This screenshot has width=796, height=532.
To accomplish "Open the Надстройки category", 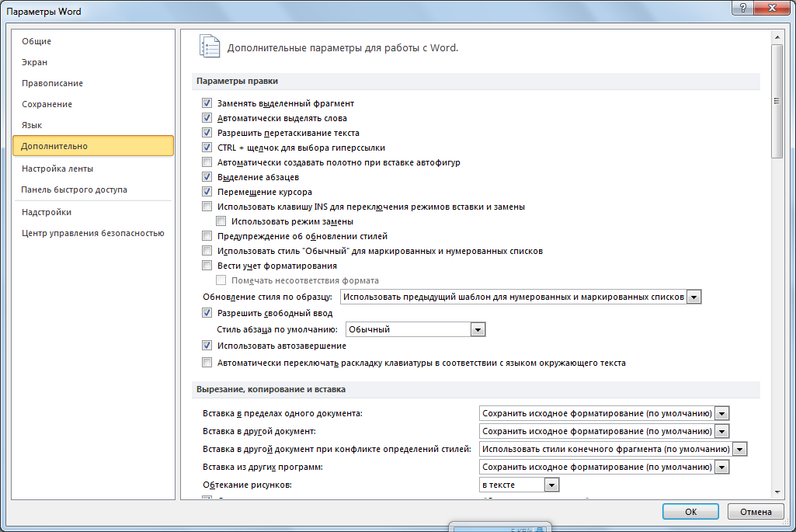I will point(93,212).
